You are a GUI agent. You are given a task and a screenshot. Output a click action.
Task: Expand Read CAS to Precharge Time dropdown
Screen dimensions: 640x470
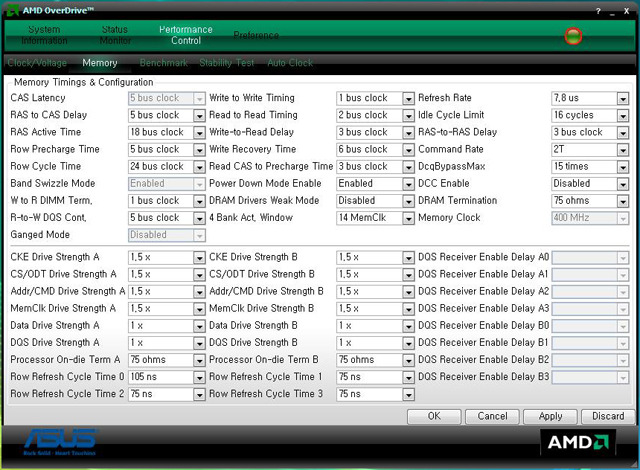pos(408,167)
